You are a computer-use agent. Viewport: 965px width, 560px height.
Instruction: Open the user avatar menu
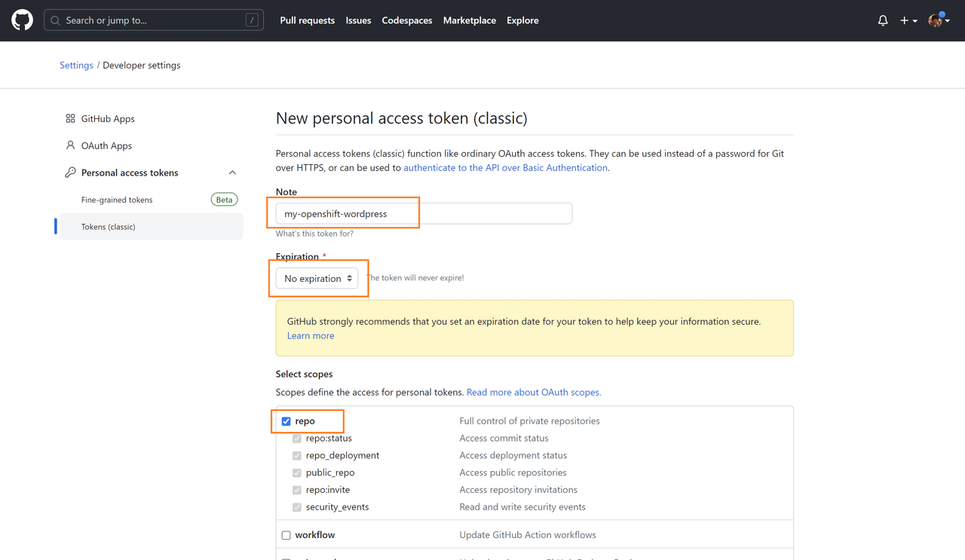point(939,20)
